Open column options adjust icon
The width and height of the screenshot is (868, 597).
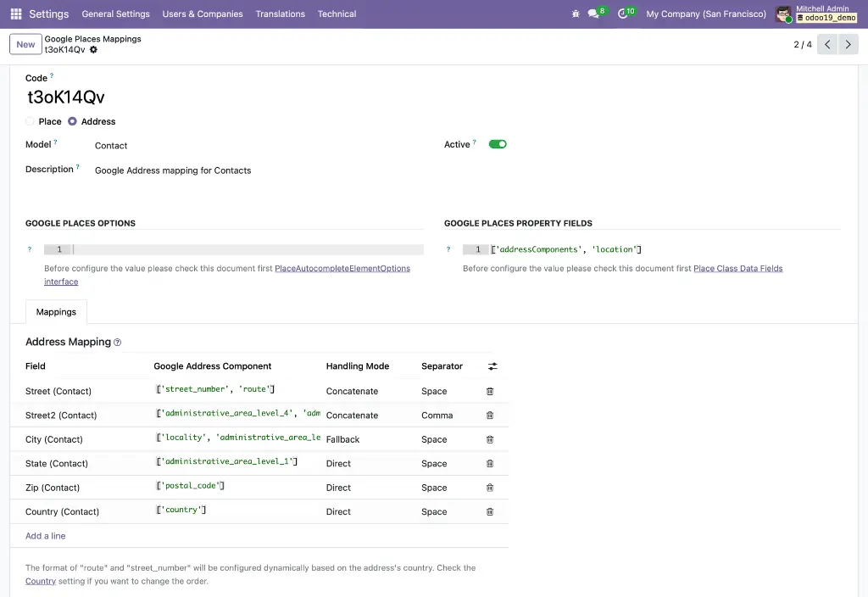click(x=492, y=366)
